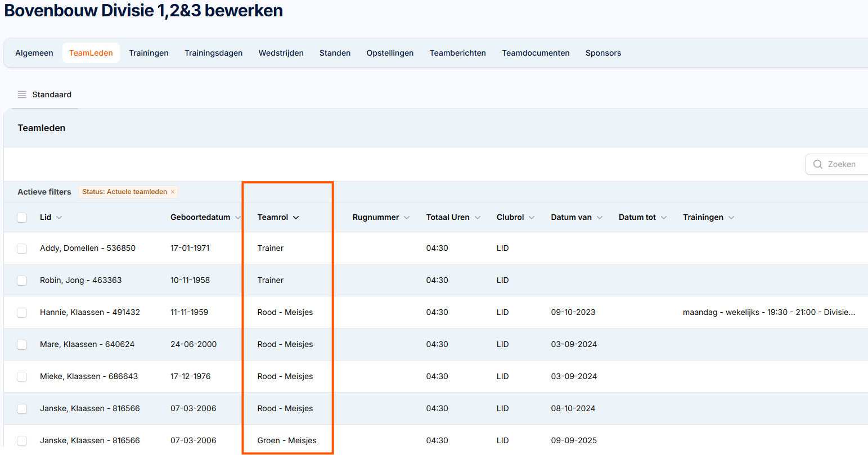Open member Robin, Jong - 463363
Viewport: 868px width, 455px height.
[x=81, y=280]
